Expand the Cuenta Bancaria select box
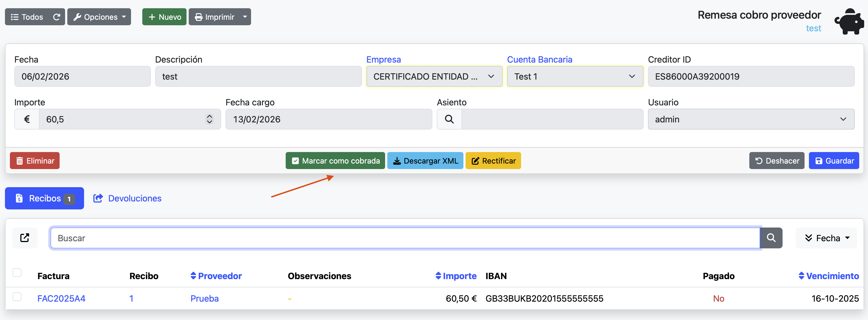The image size is (868, 320). pos(575,77)
